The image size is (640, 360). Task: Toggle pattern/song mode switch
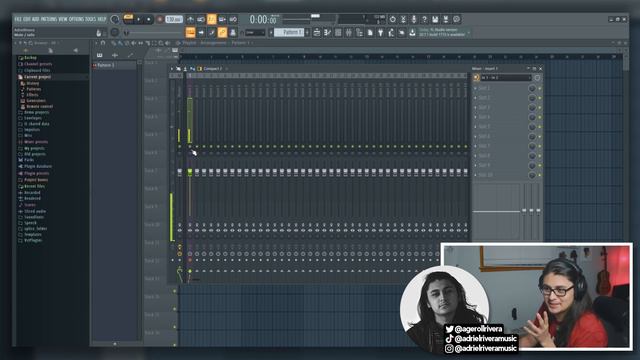coord(128,19)
